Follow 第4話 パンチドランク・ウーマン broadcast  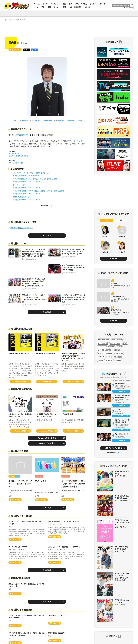[x=15, y=500]
